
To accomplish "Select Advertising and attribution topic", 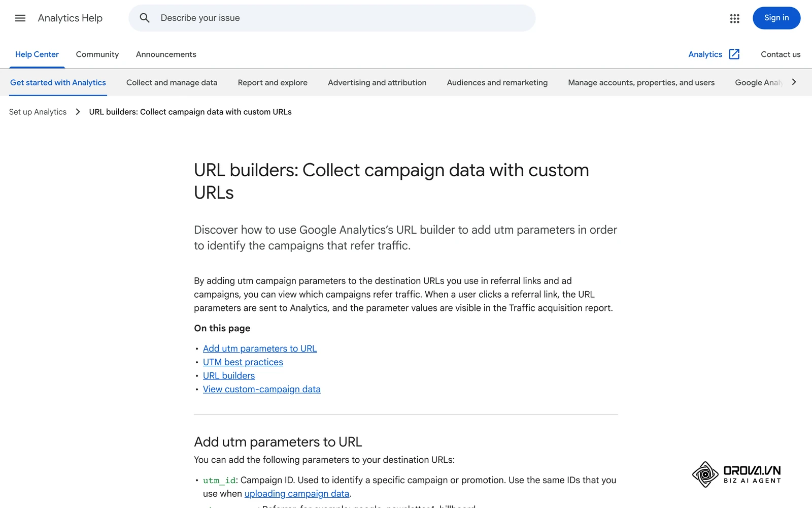I will pos(377,82).
